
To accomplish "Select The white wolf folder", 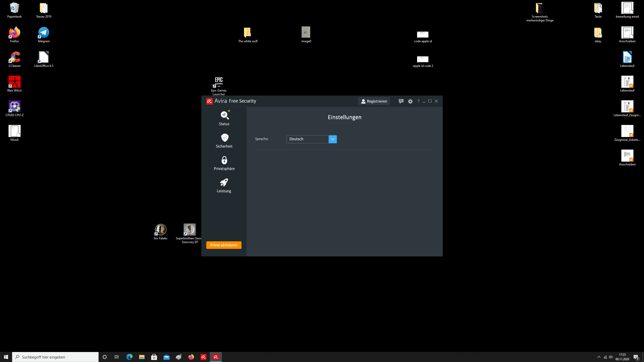I will point(248,35).
